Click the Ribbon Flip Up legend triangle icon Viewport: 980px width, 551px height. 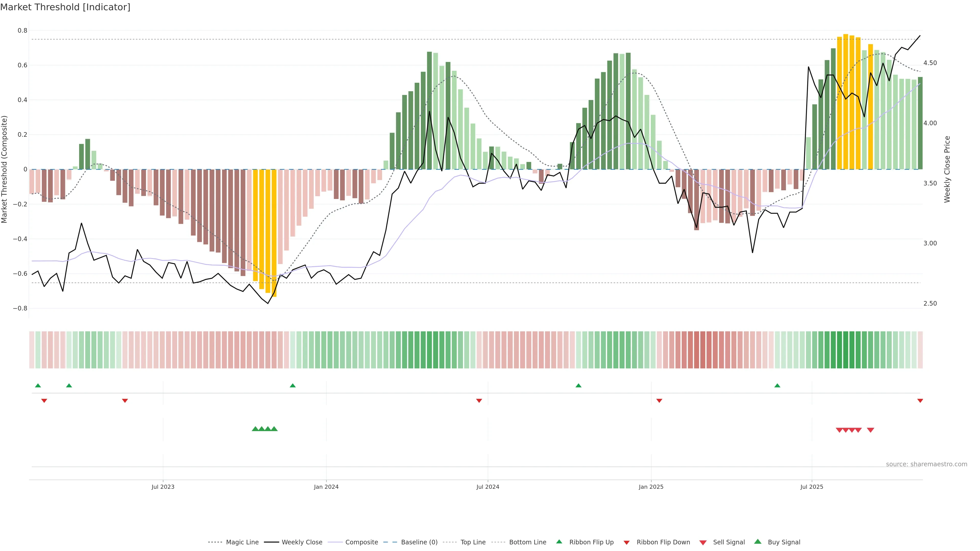tap(559, 542)
